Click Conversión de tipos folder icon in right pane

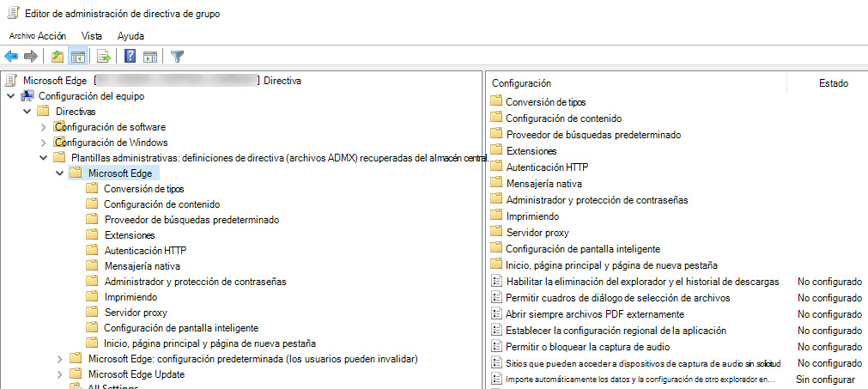496,101
